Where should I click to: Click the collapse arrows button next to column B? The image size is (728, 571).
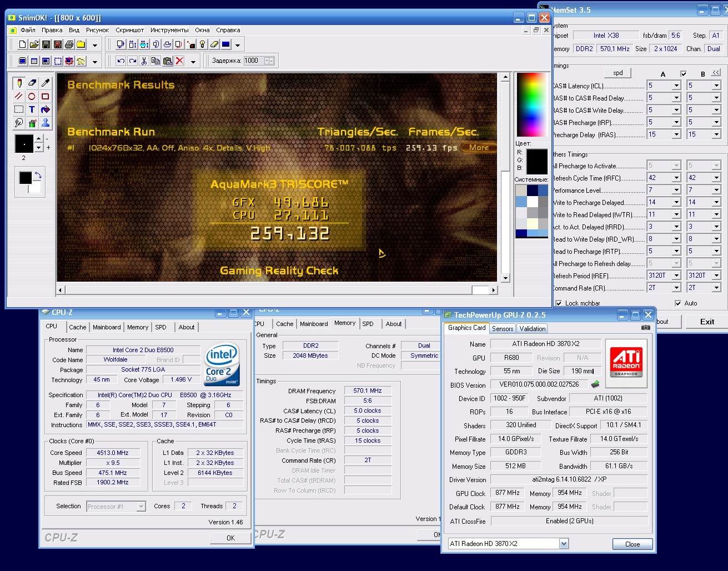(x=716, y=73)
